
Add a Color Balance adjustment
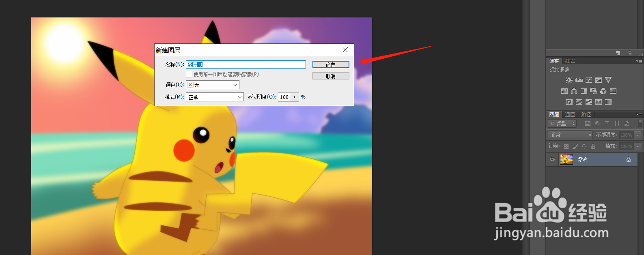pyautogui.click(x=574, y=91)
